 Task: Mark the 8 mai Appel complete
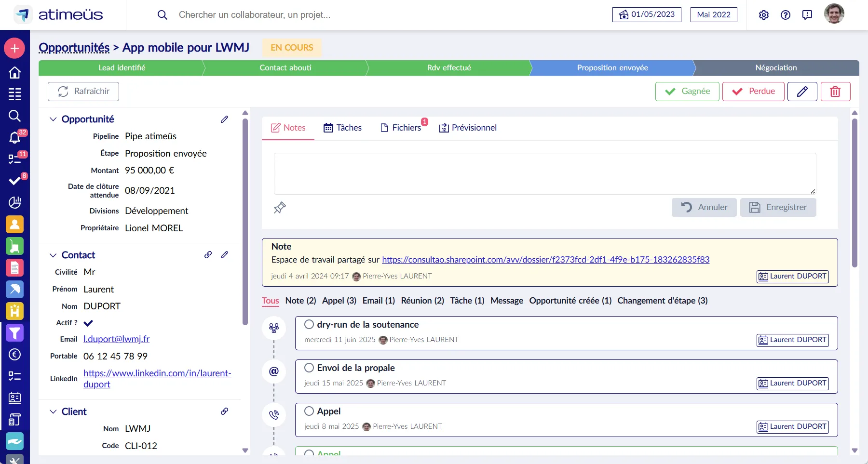tap(309, 411)
